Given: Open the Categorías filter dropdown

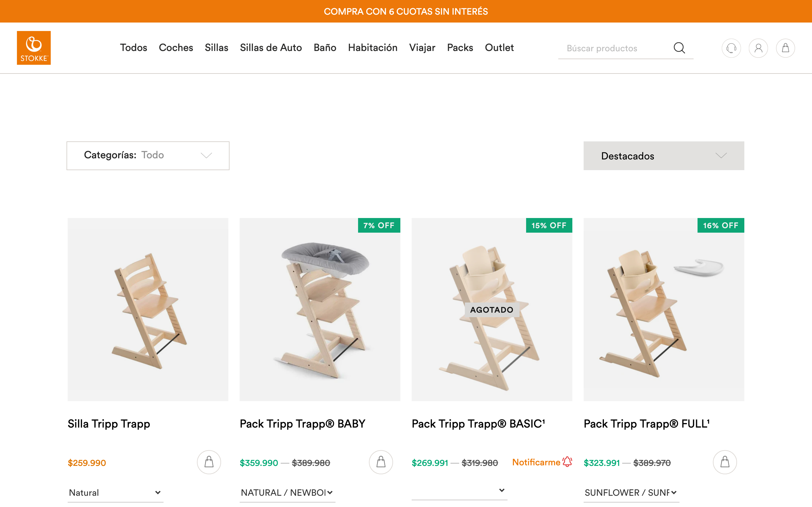Looking at the screenshot, I should coord(148,155).
